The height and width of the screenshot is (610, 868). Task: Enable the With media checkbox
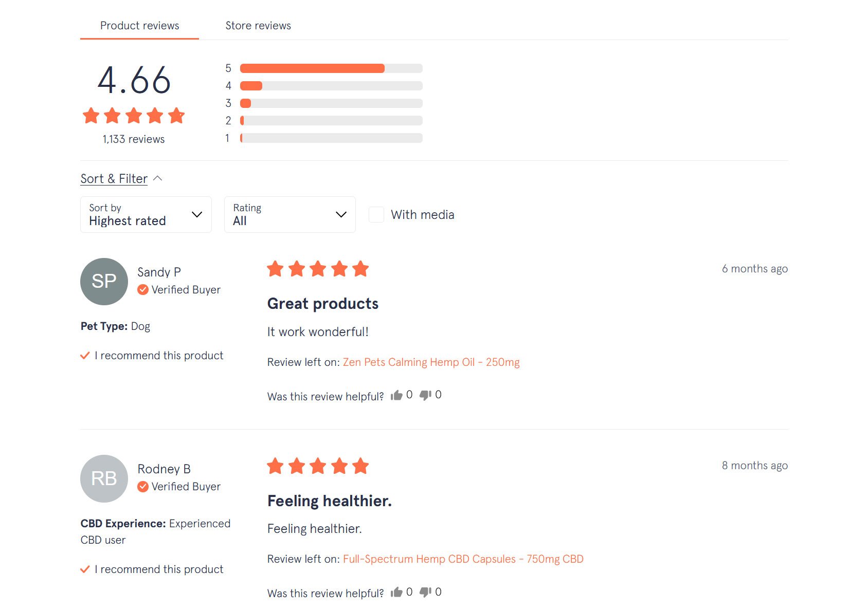pyautogui.click(x=376, y=215)
